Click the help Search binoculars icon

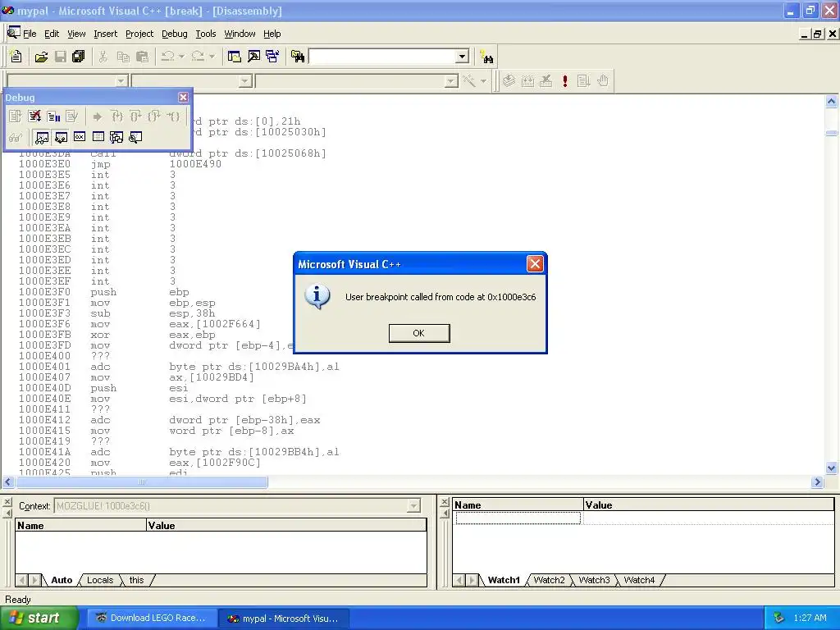486,57
